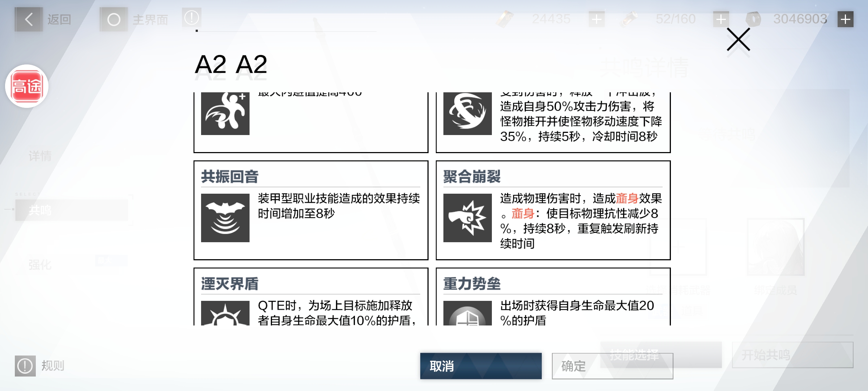Add more of the 52/160 stamina
The height and width of the screenshot is (391, 868).
click(x=721, y=19)
